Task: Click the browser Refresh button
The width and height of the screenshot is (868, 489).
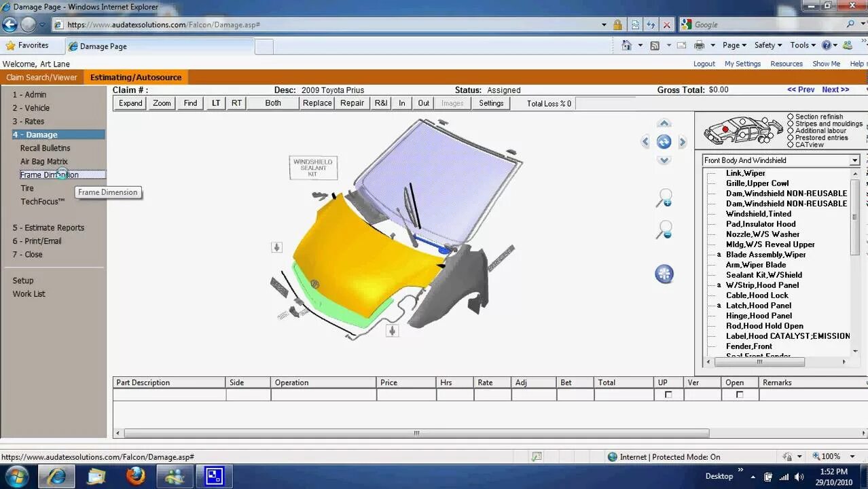Action: (x=651, y=24)
